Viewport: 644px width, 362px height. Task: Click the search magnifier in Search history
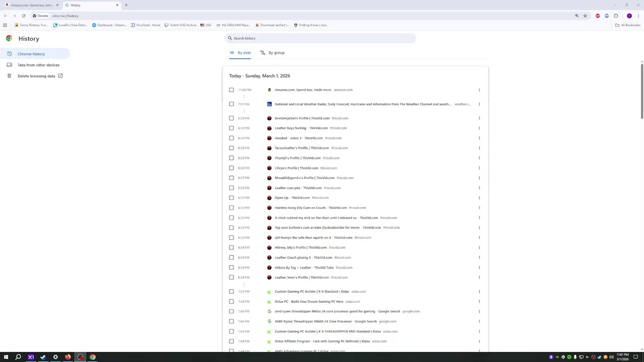click(230, 38)
